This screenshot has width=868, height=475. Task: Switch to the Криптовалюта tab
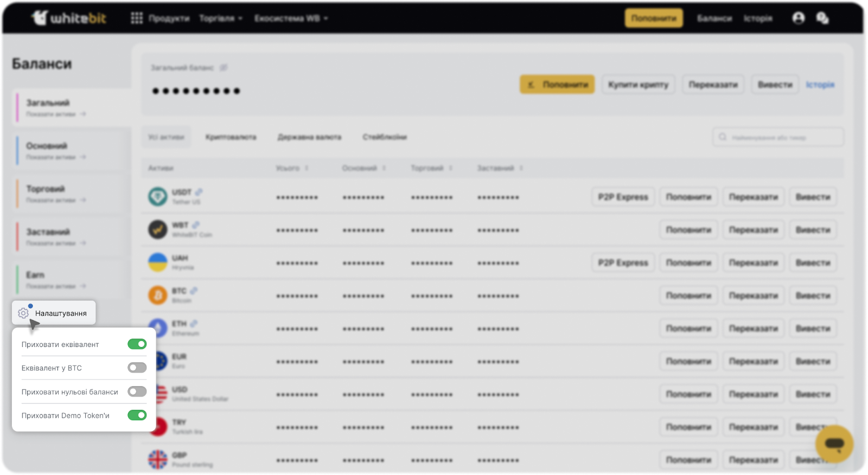[x=231, y=137]
